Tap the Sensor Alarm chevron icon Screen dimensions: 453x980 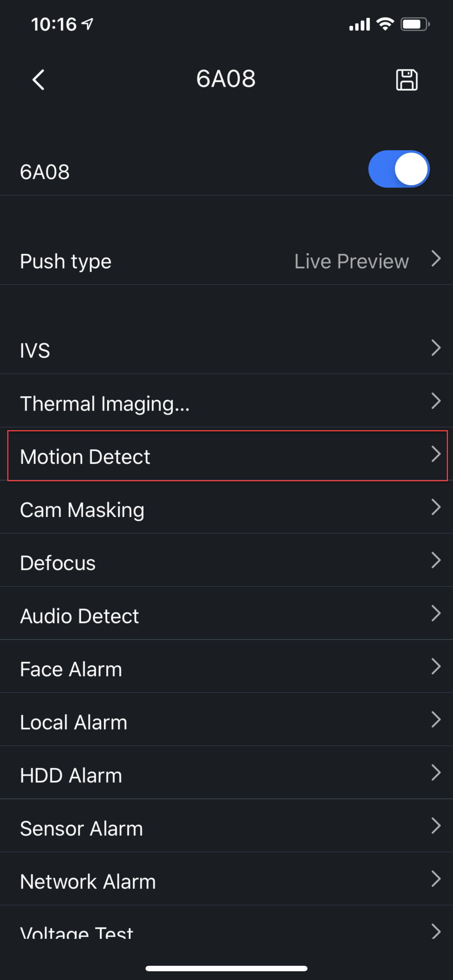pos(436,826)
